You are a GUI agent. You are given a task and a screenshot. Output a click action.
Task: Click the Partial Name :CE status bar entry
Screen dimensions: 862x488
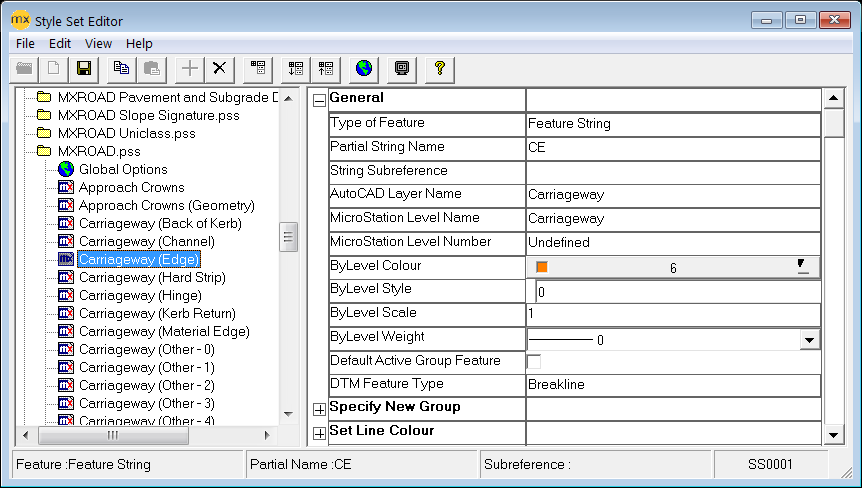pyautogui.click(x=362, y=464)
